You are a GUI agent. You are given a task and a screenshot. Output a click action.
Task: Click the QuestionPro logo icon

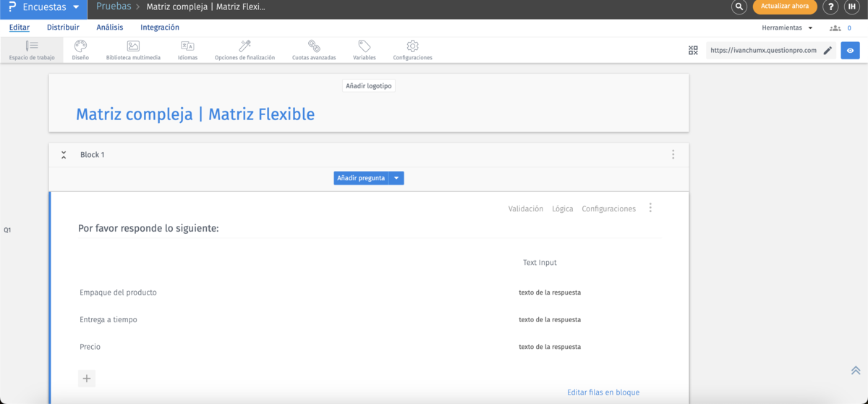coord(11,7)
